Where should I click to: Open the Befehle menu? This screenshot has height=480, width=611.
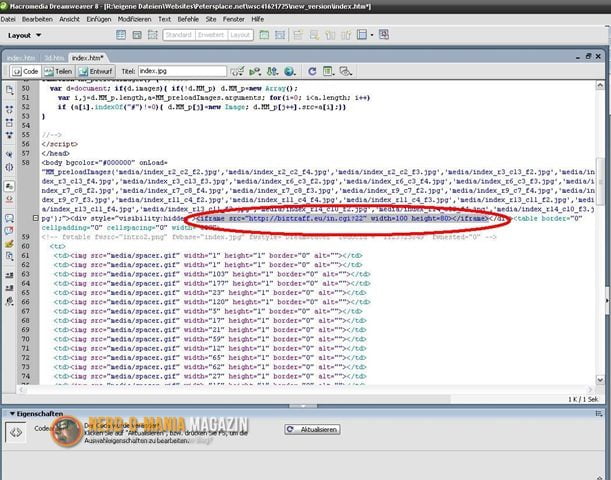point(188,19)
